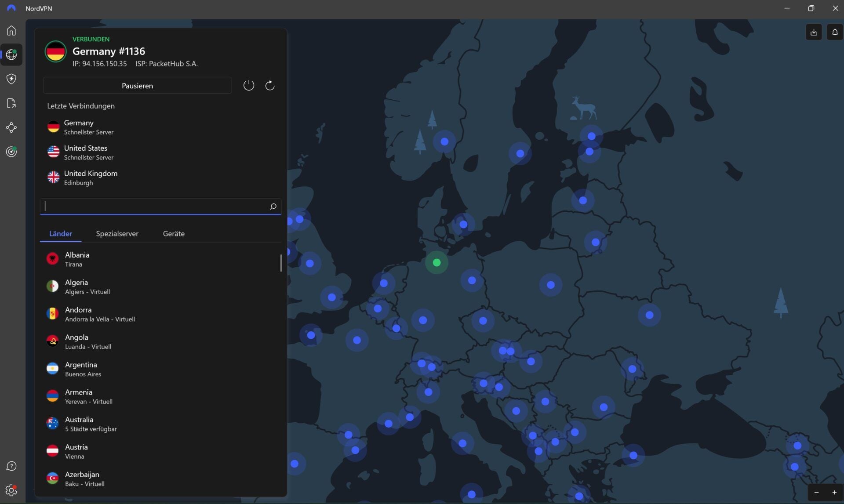Open notifications via the bell icon

click(835, 32)
